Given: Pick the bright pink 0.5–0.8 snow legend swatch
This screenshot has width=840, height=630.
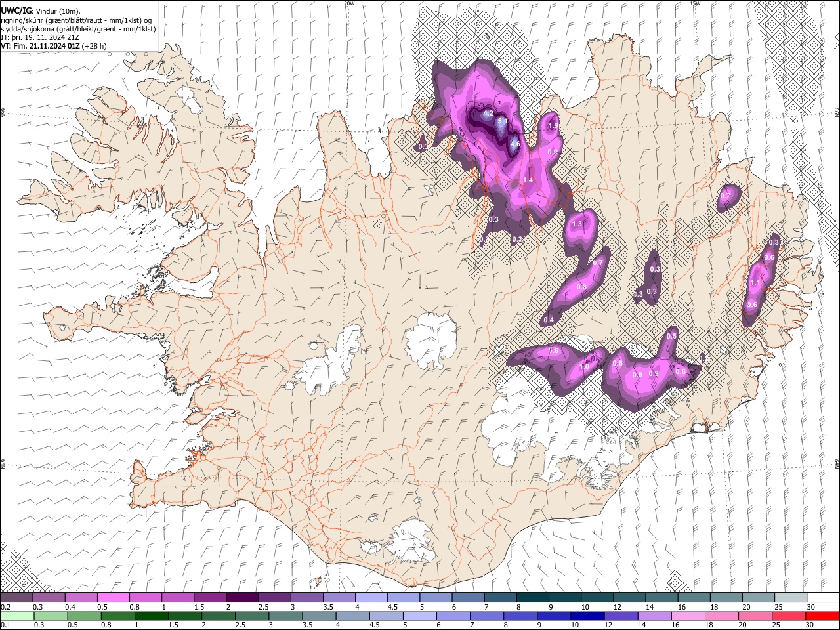Looking at the screenshot, I should point(113,598).
